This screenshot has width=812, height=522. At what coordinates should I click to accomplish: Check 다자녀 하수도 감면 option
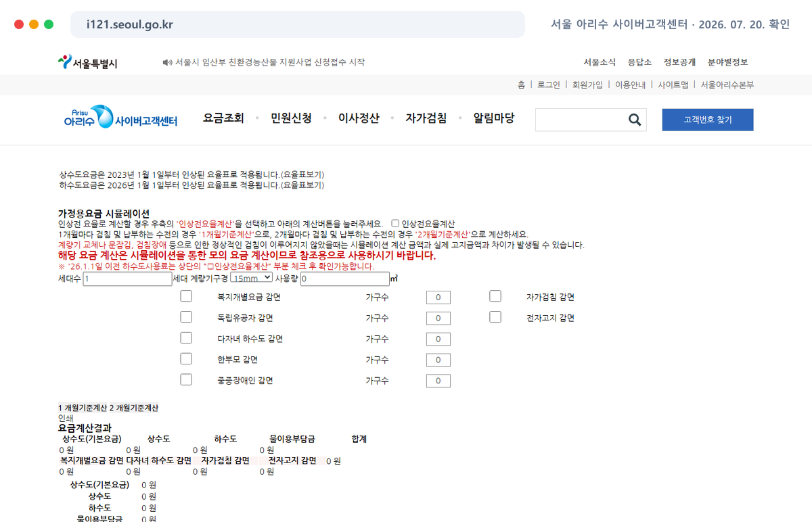(186, 338)
